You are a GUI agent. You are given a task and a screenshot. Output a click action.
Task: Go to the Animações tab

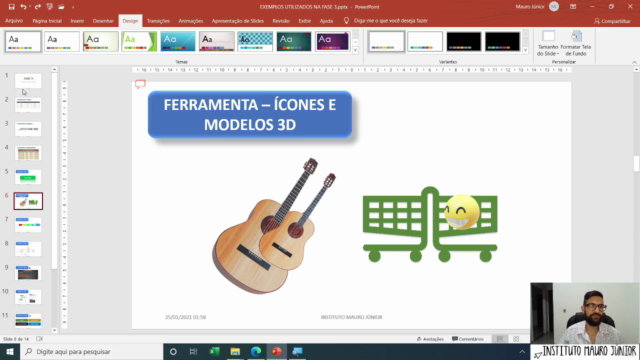191,21
